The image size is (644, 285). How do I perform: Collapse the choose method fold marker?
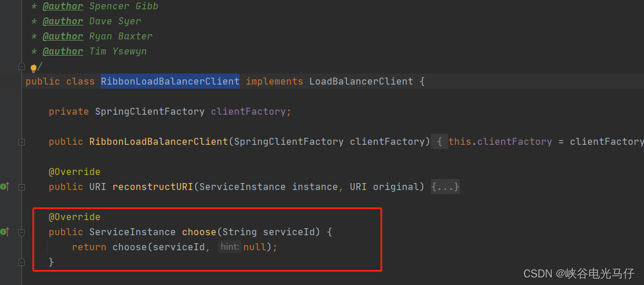pos(22,232)
